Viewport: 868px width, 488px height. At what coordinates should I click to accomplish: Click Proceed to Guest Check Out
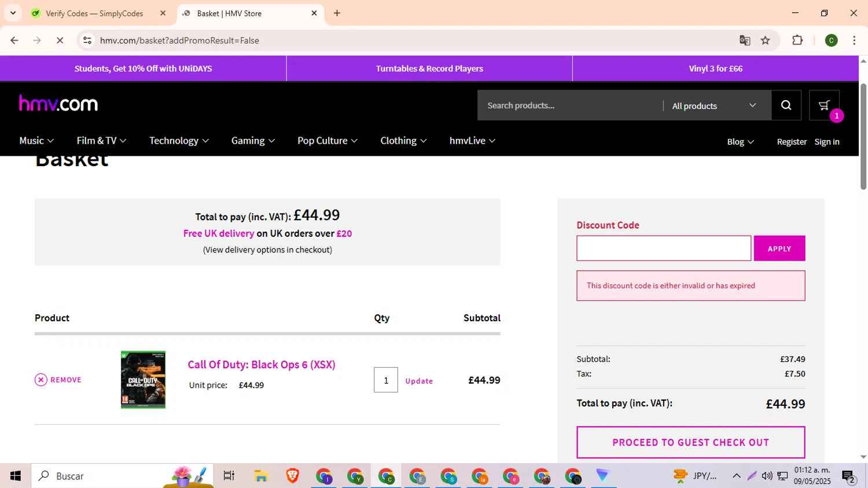[691, 442]
